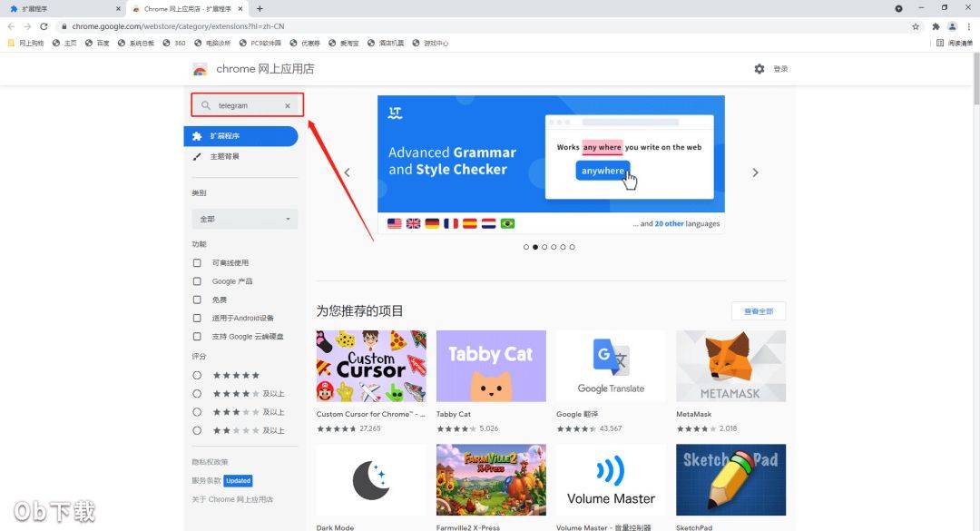The image size is (980, 531).
Task: Open the 网上购物 bookmarks folder
Action: 25,44
